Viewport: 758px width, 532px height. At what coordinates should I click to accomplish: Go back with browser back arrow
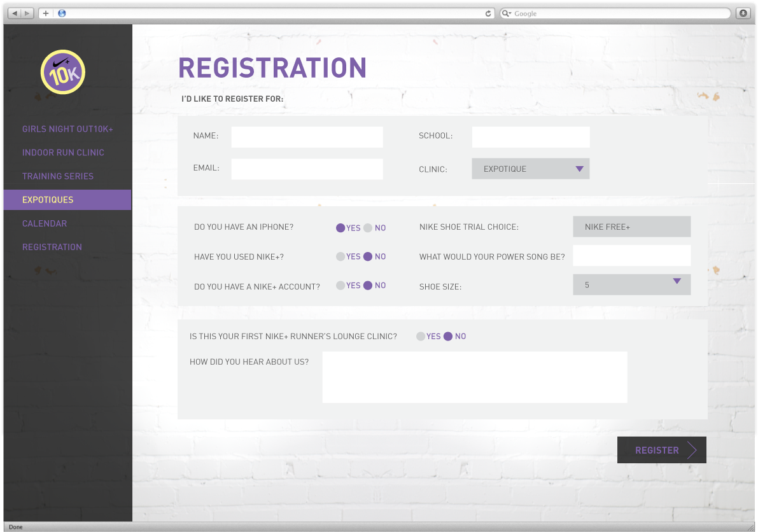coord(15,13)
